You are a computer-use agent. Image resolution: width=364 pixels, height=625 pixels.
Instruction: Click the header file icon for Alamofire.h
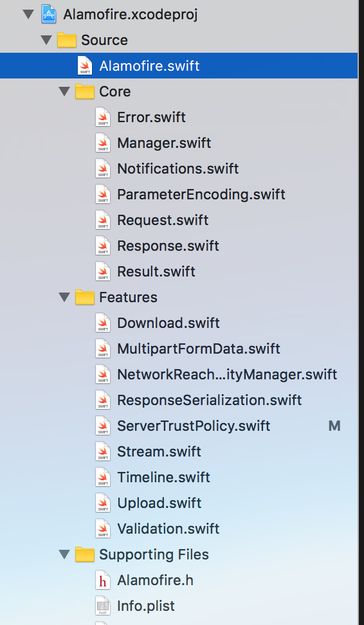click(103, 580)
